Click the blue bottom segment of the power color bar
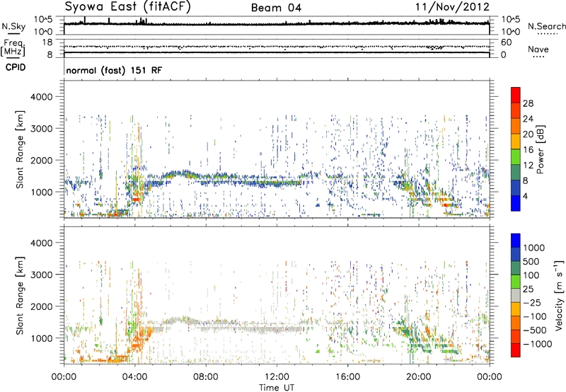The image size is (566, 392). pyautogui.click(x=516, y=203)
